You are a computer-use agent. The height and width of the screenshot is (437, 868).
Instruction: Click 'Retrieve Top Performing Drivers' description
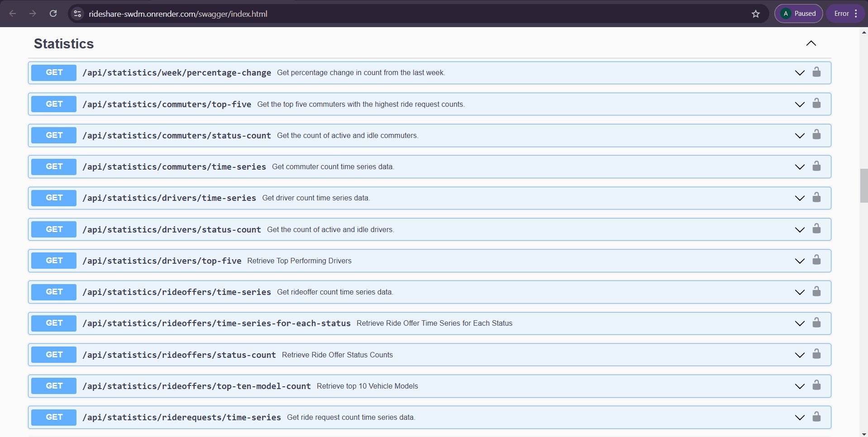pos(299,261)
